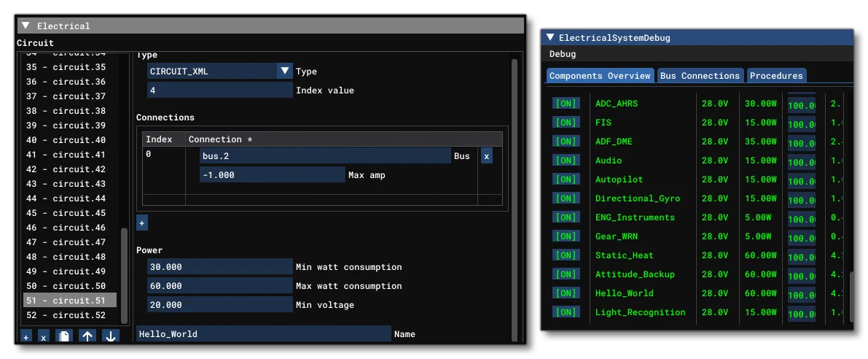868x359 pixels.
Task: Click the circuit properties vertical scrollbar
Action: click(514, 199)
